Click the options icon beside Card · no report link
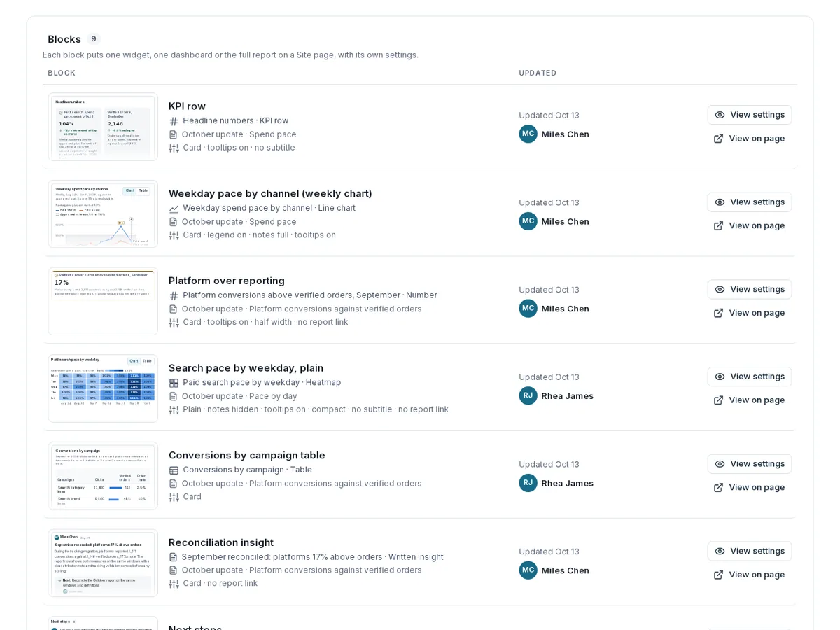 174,584
